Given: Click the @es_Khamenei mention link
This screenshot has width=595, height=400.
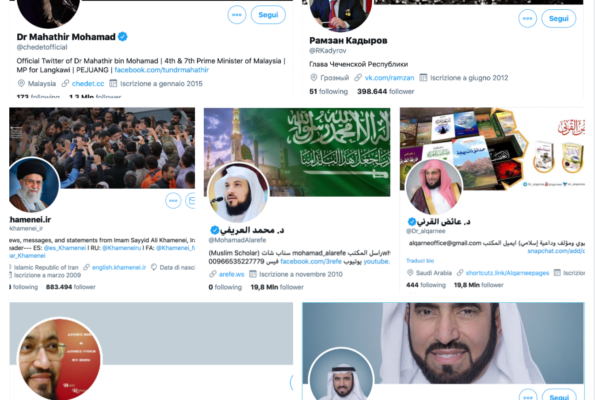Looking at the screenshot, I should click(65, 248).
